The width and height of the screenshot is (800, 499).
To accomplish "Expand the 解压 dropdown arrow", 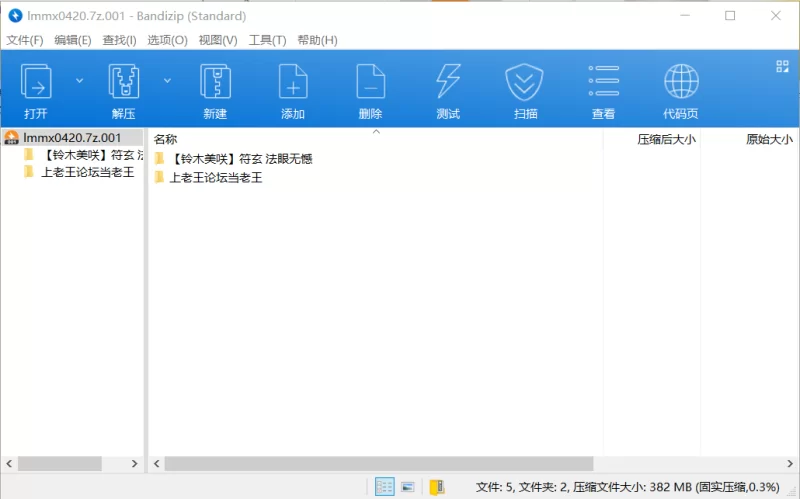I will 167,81.
